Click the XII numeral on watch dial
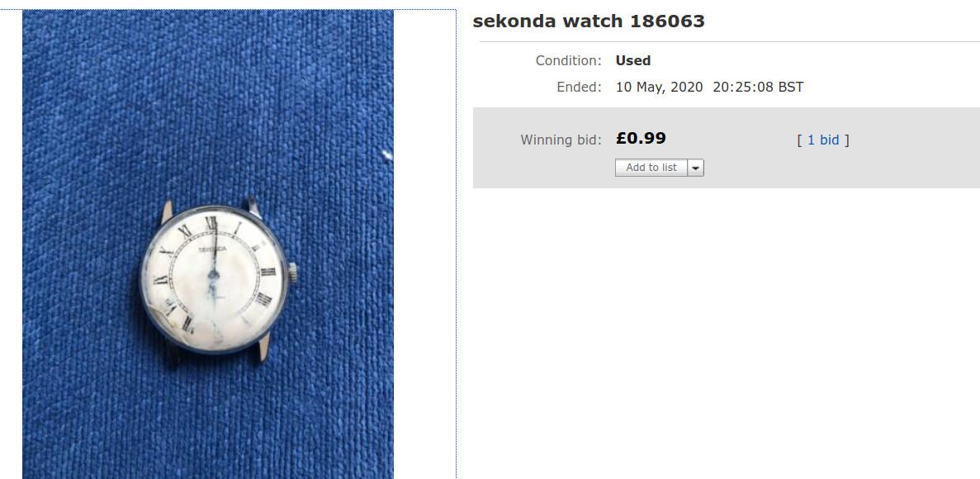 [x=211, y=223]
